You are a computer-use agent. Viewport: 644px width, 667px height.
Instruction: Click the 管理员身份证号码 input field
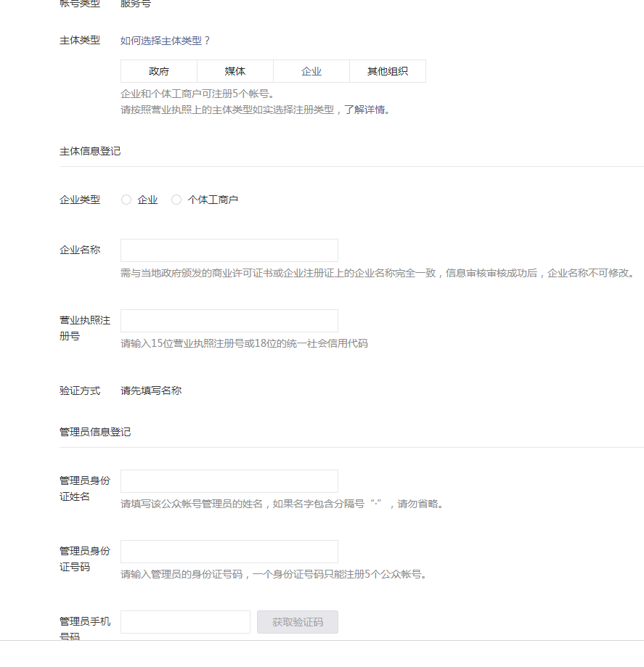pos(229,551)
